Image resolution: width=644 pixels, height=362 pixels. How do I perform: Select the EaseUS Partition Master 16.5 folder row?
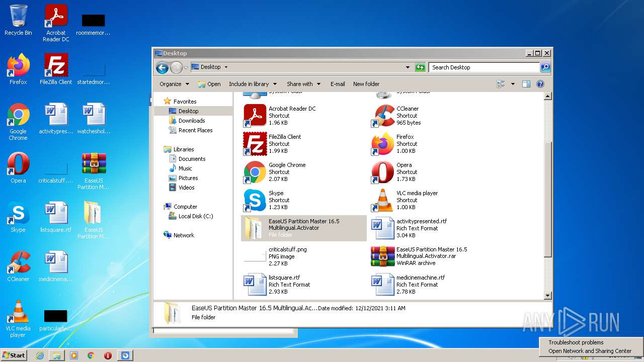pyautogui.click(x=304, y=228)
